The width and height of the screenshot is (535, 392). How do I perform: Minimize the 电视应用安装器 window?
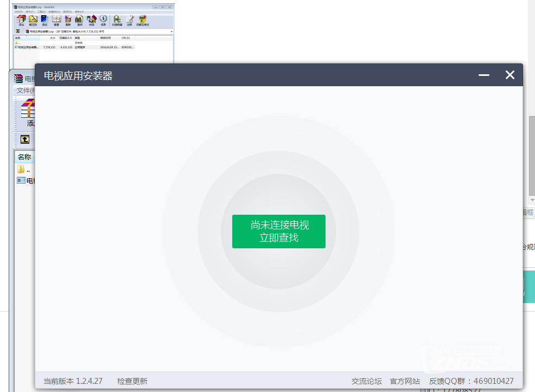tap(484, 75)
